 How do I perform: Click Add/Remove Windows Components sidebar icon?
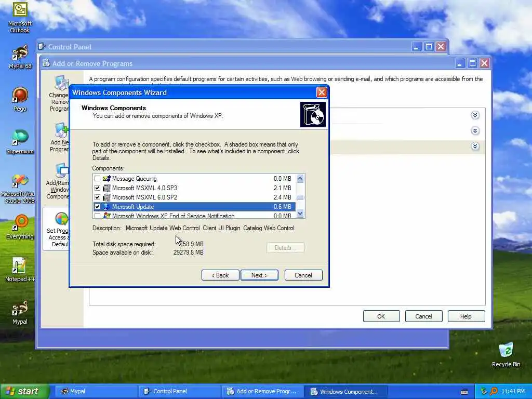tap(62, 171)
